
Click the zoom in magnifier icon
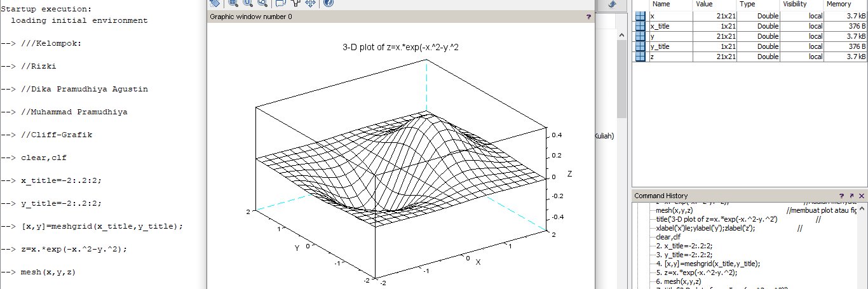[248, 3]
